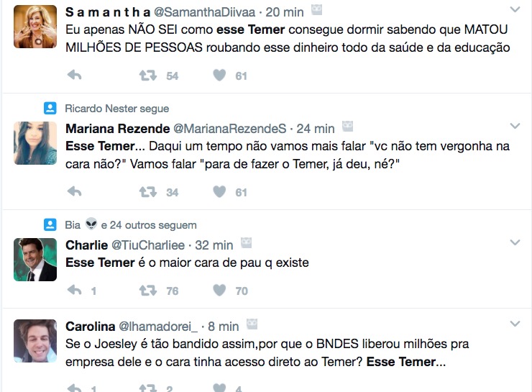532x392 pixels.
Task: Open the 32 min timestamp on Charlie's tweet
Action: 214,245
